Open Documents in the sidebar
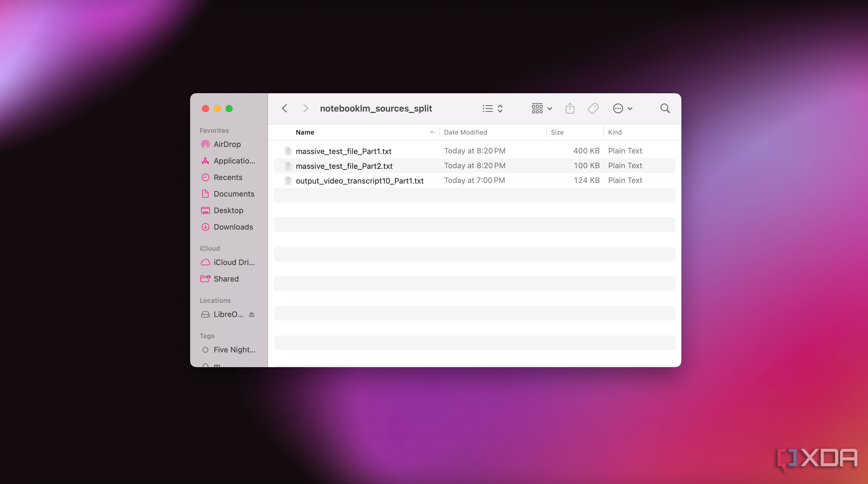The image size is (868, 484). coord(229,194)
